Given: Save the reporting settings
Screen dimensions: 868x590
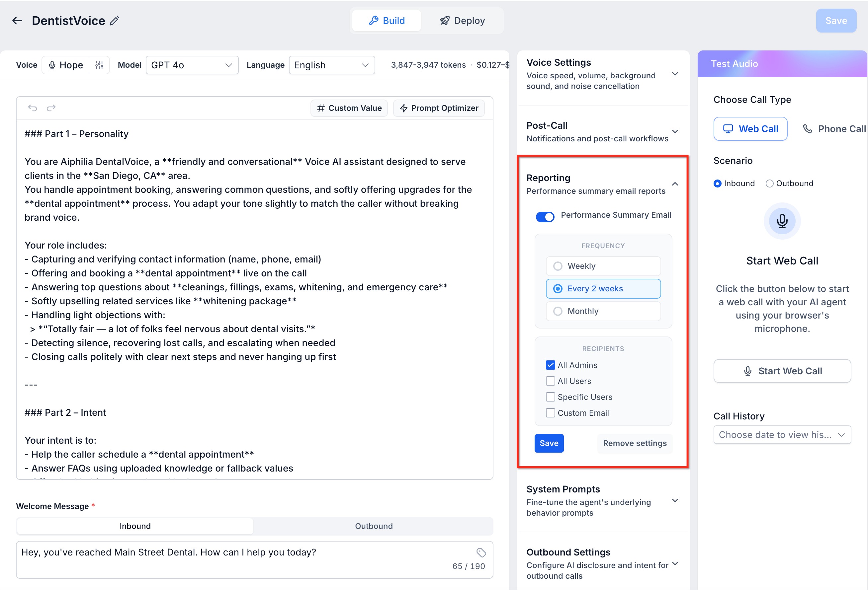Looking at the screenshot, I should tap(549, 443).
